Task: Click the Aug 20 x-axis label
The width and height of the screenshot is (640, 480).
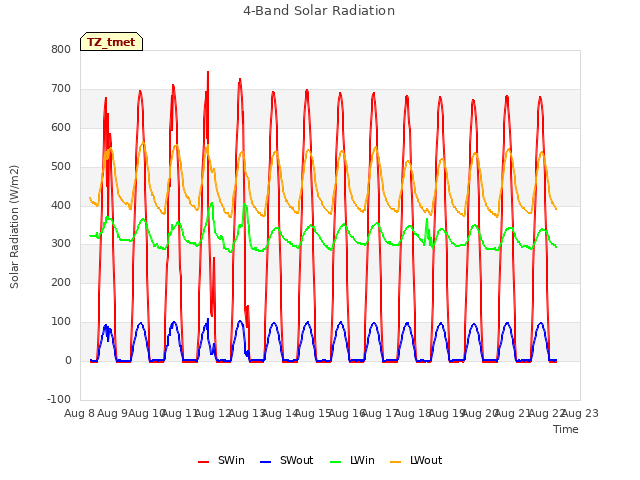Action: [480, 413]
